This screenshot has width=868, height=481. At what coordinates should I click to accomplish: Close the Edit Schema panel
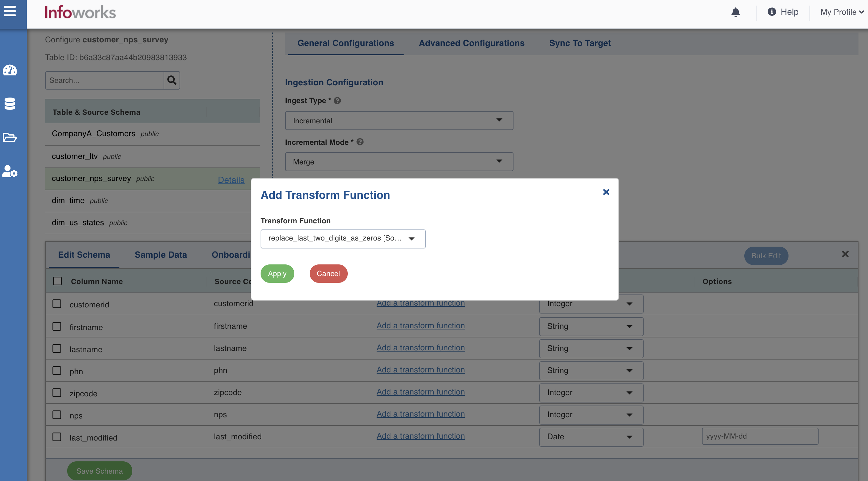tap(845, 254)
